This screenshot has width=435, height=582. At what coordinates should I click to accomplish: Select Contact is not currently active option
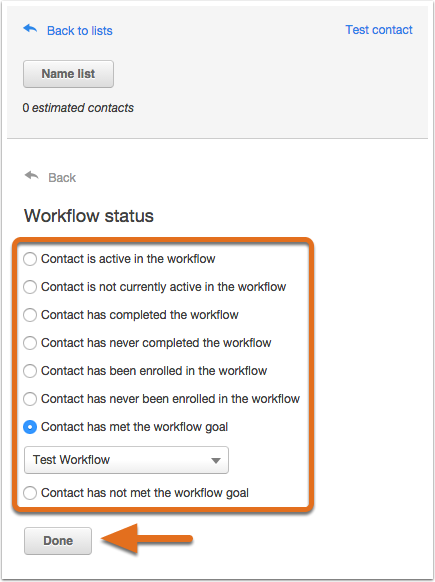30,287
